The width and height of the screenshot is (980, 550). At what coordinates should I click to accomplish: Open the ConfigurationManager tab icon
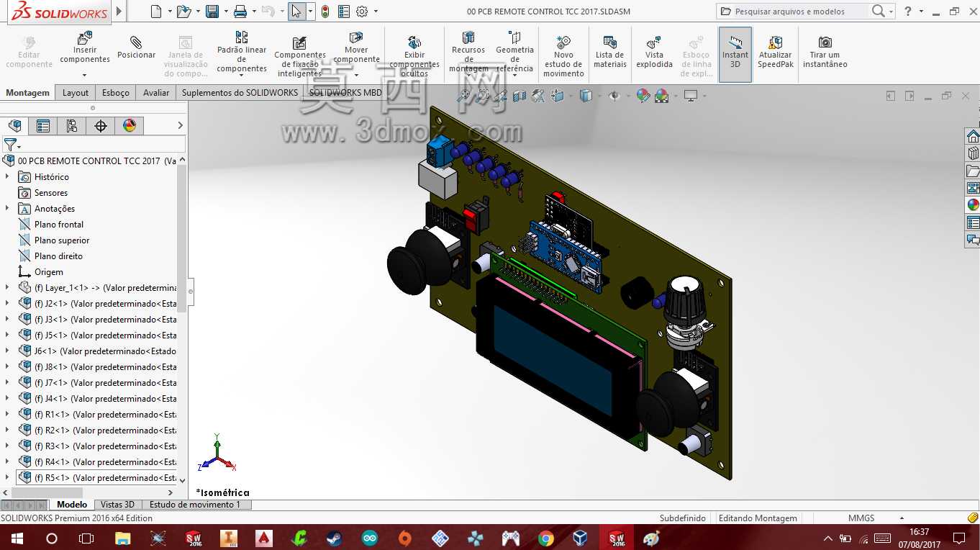(72, 126)
